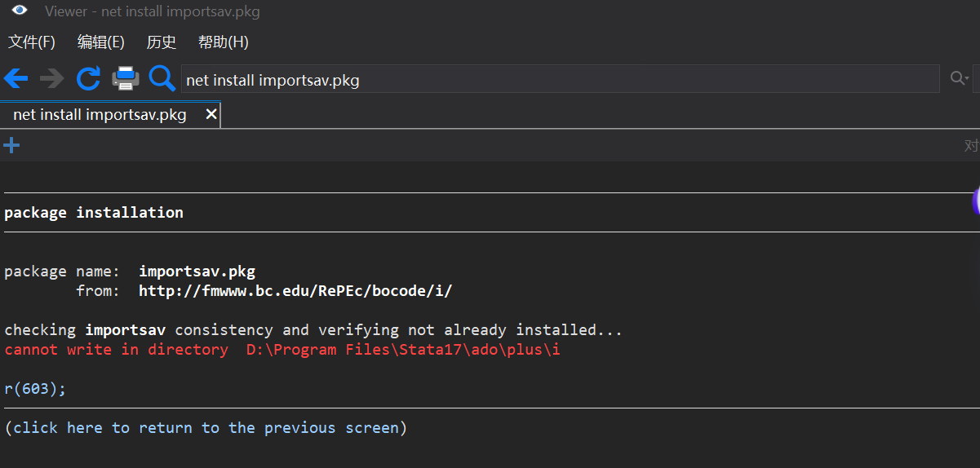Image resolution: width=980 pixels, height=468 pixels.
Task: Open the 历史 menu
Action: tap(161, 42)
